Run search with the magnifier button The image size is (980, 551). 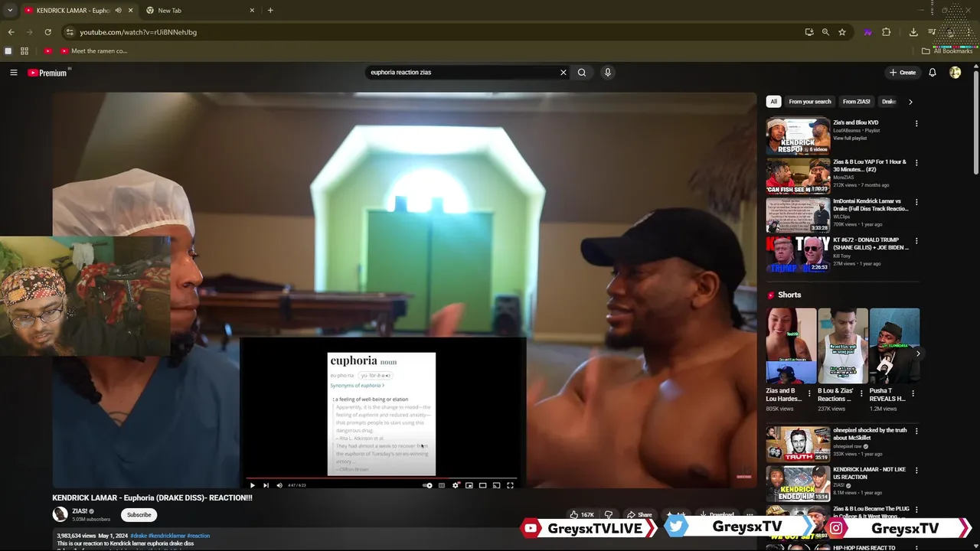pos(582,73)
